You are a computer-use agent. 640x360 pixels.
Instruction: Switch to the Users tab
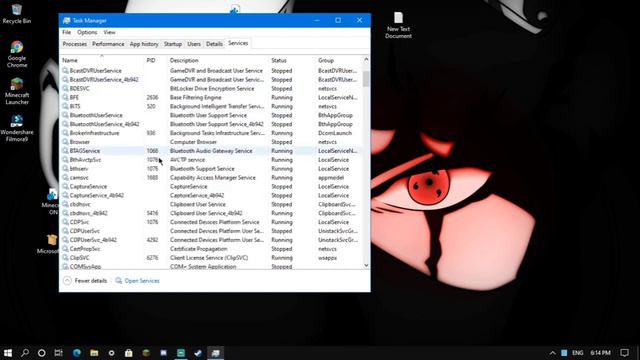[194, 44]
